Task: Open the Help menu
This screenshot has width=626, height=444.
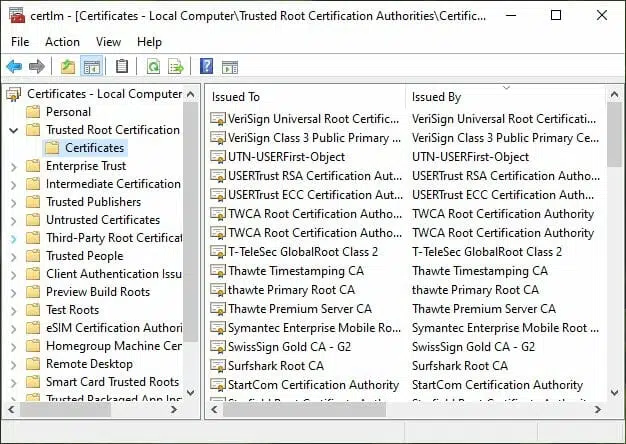Action: pos(149,42)
